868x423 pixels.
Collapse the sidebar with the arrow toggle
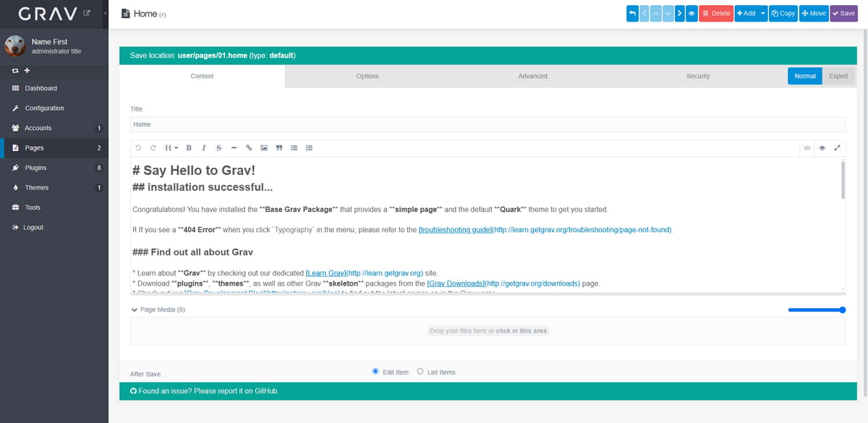[105, 14]
